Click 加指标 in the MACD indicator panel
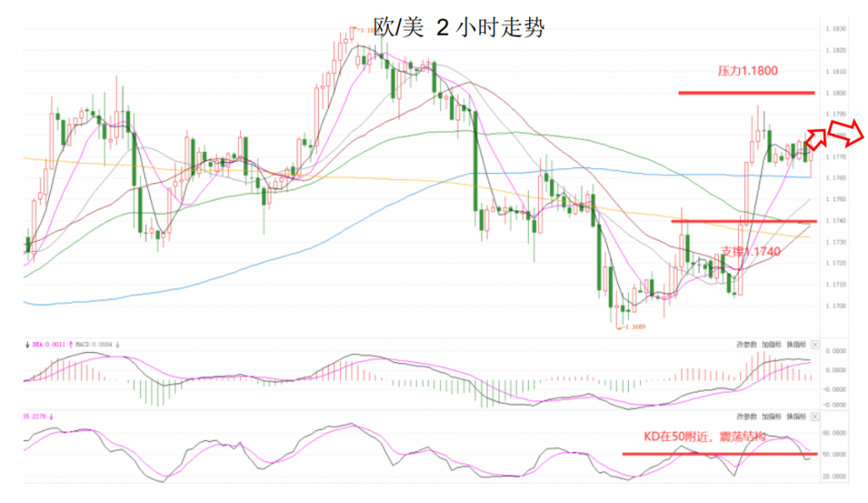Image resolution: width=868 pixels, height=503 pixels. (771, 344)
